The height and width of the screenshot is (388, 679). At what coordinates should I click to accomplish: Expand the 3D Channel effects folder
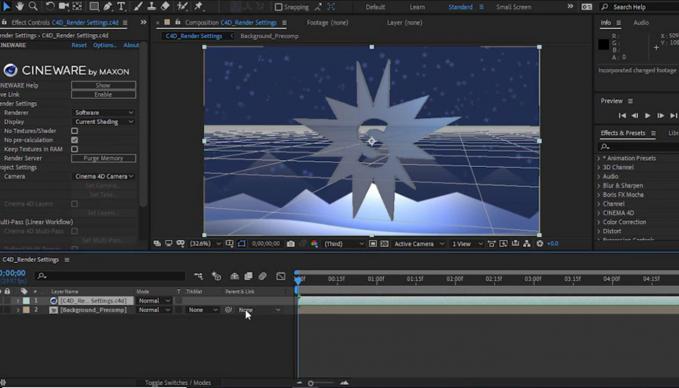(599, 167)
